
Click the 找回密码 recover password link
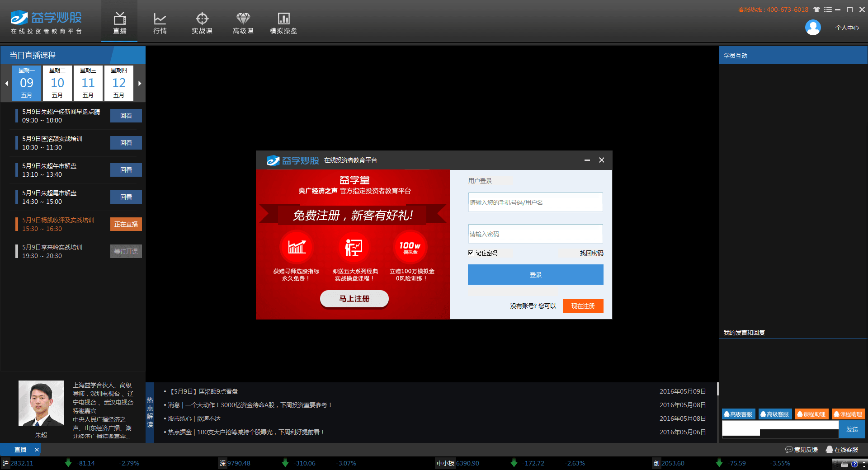(x=591, y=253)
